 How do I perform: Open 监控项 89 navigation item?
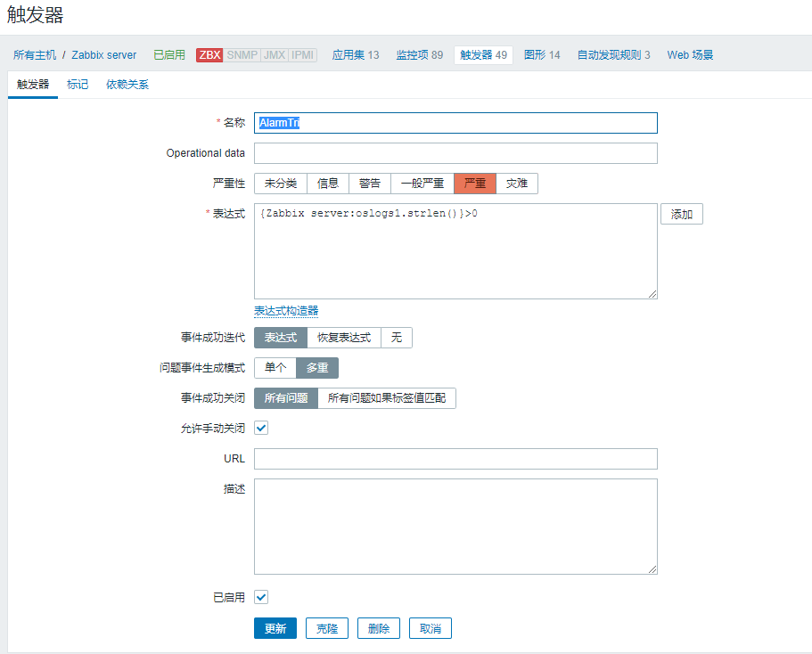pos(420,55)
